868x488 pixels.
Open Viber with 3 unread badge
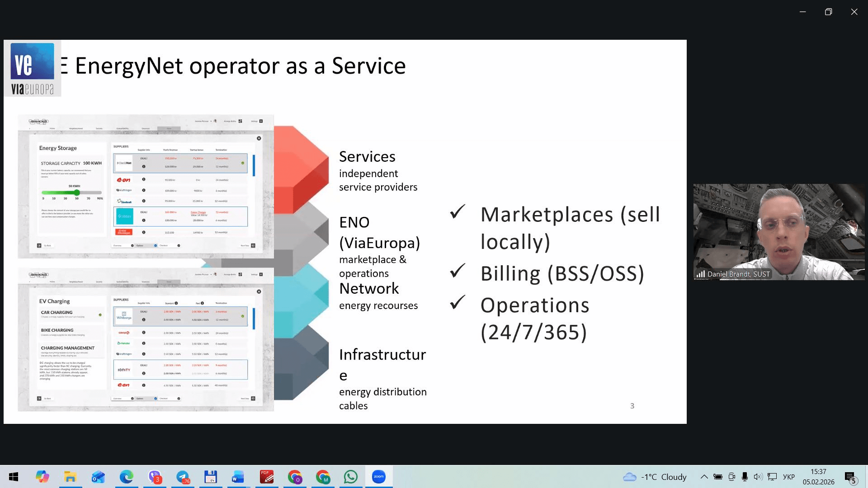pos(155,477)
